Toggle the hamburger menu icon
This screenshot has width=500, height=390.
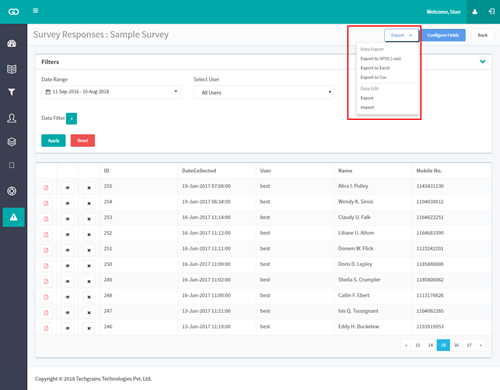click(x=35, y=11)
